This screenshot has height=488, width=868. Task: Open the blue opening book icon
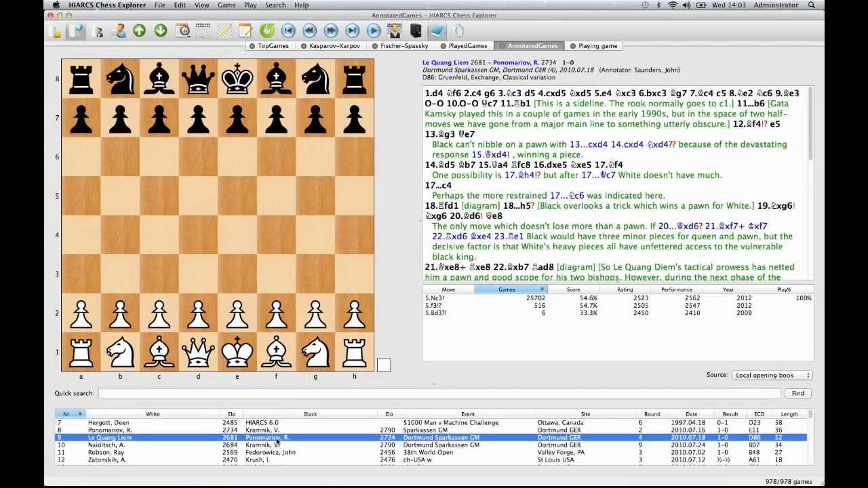[x=437, y=30]
